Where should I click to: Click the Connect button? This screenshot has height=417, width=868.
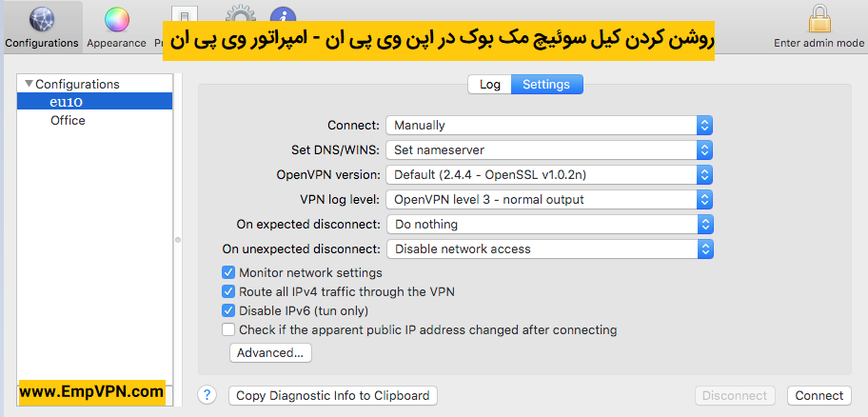pos(819,395)
